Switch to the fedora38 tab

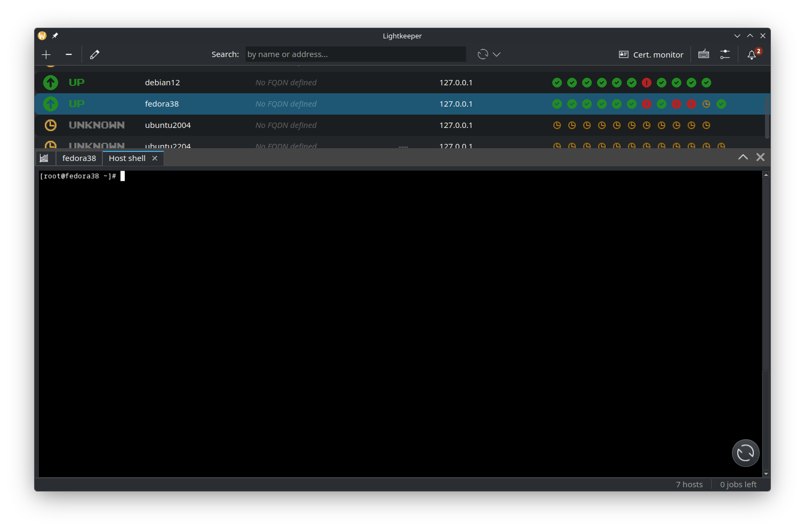point(79,158)
